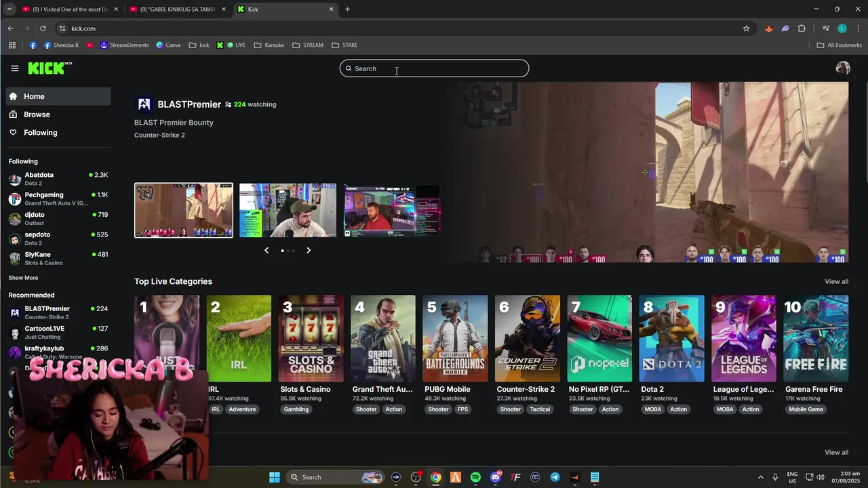Open recommended CartoonL1VE channel
The height and width of the screenshot is (488, 868).
(x=58, y=332)
